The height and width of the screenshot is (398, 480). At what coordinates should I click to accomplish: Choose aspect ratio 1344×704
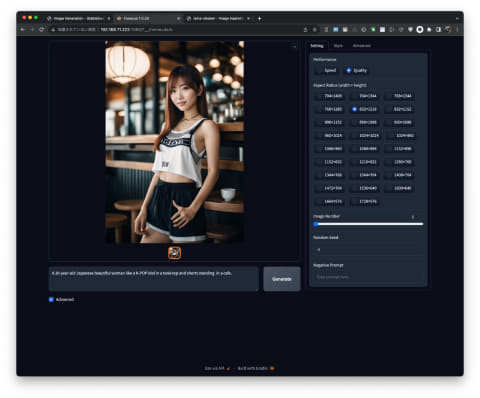(x=364, y=175)
